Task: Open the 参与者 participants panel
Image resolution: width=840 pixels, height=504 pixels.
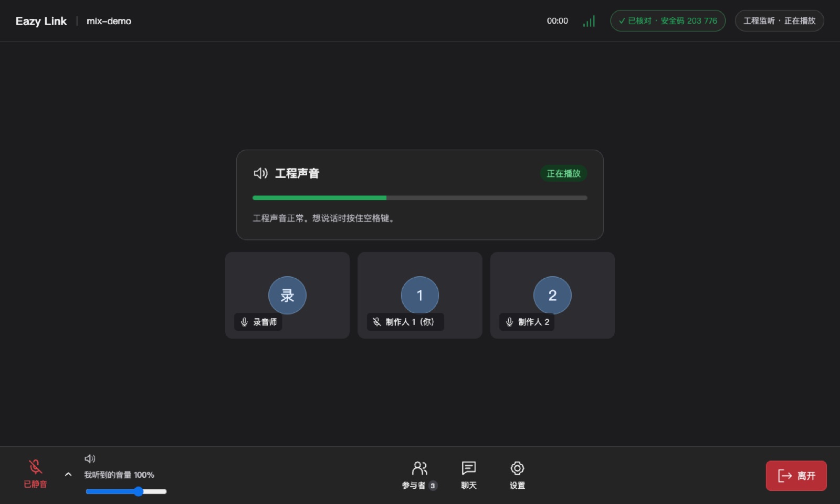Action: click(x=419, y=475)
